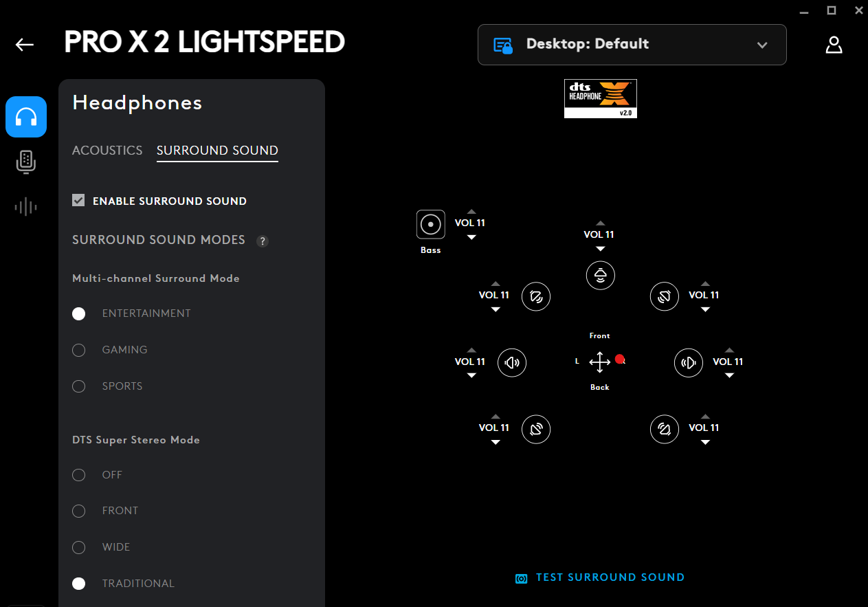This screenshot has height=607, width=868.
Task: Open the equalizer waveform sidebar icon
Action: (26, 206)
